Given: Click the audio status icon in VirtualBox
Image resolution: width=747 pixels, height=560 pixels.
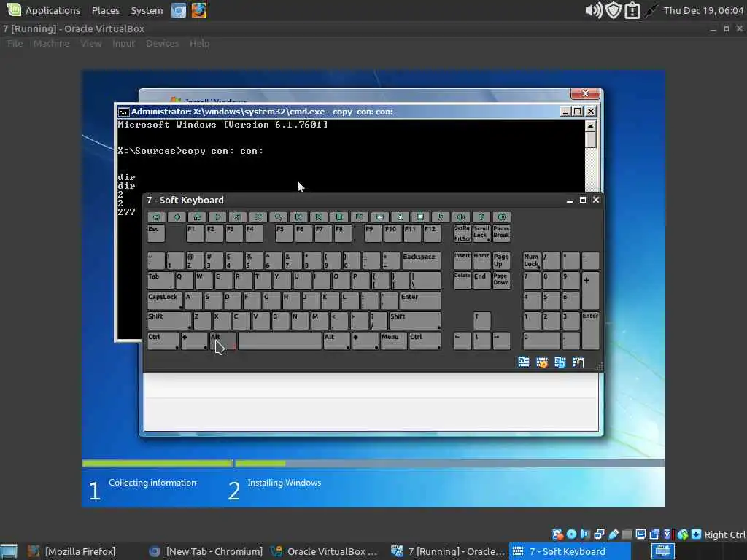Looking at the screenshot, I should [586, 534].
